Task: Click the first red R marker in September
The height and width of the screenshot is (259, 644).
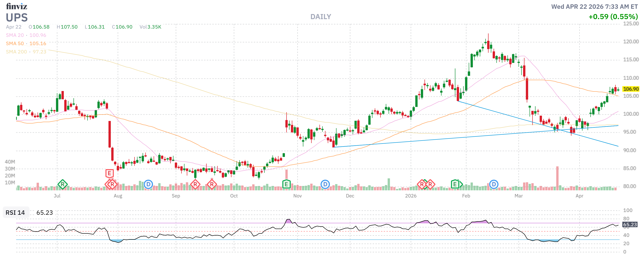Action: (195, 185)
